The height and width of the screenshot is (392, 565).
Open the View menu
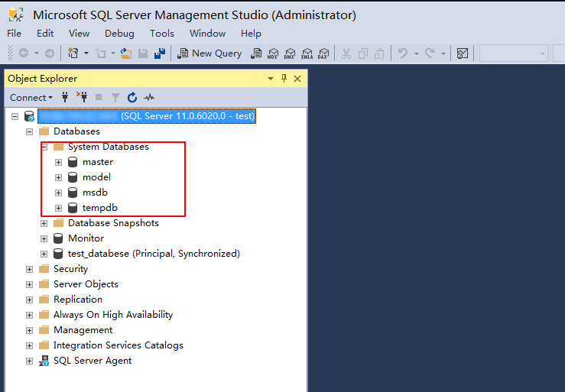pos(80,34)
